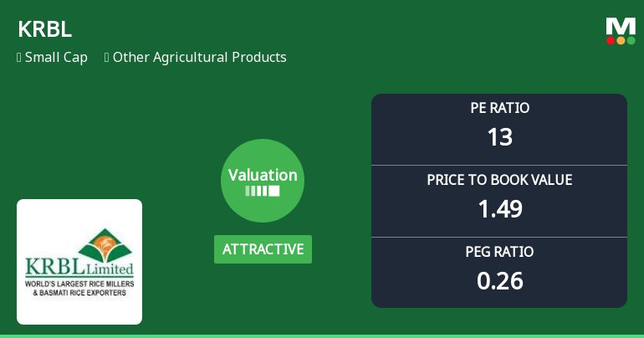Click the PEG ratio value 0.26
Image resolution: width=644 pixels, height=338 pixels.
click(x=499, y=280)
